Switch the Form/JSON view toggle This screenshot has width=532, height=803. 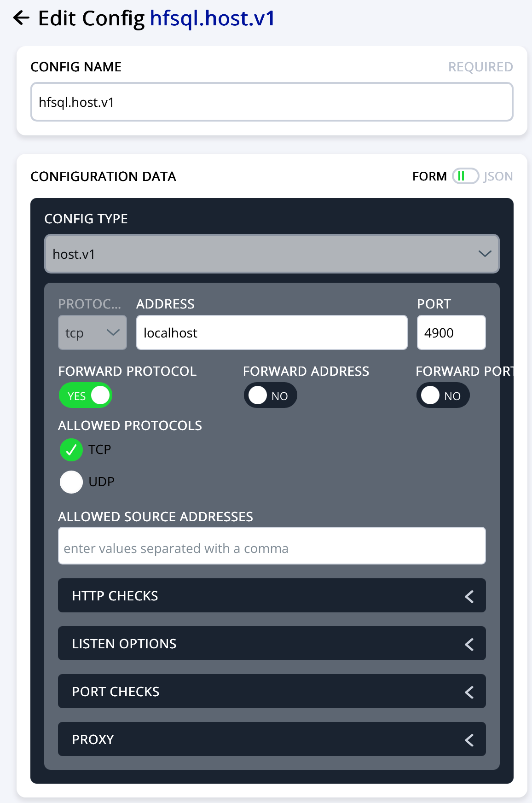tap(465, 176)
